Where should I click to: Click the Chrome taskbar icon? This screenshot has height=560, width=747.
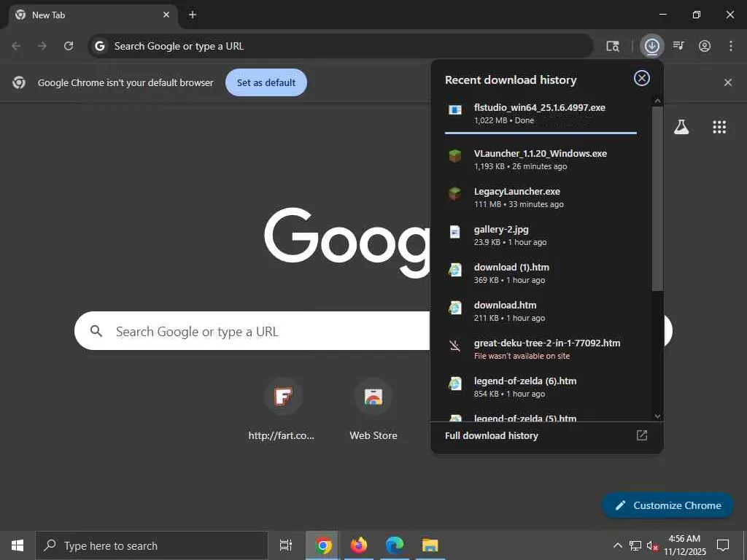pos(323,545)
